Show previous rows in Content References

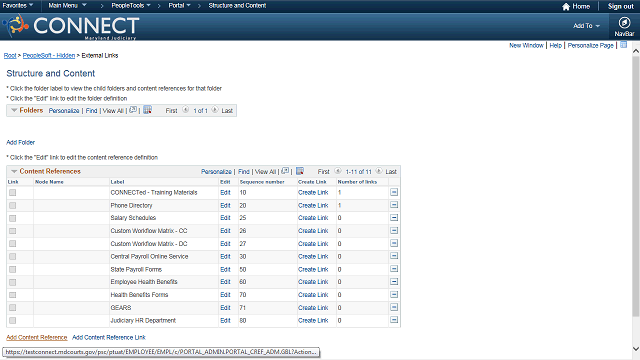pyautogui.click(x=338, y=171)
